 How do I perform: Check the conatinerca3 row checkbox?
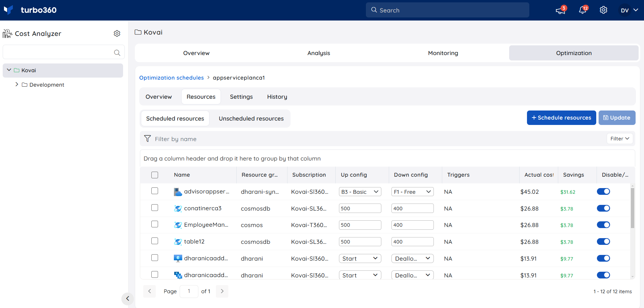(x=155, y=208)
